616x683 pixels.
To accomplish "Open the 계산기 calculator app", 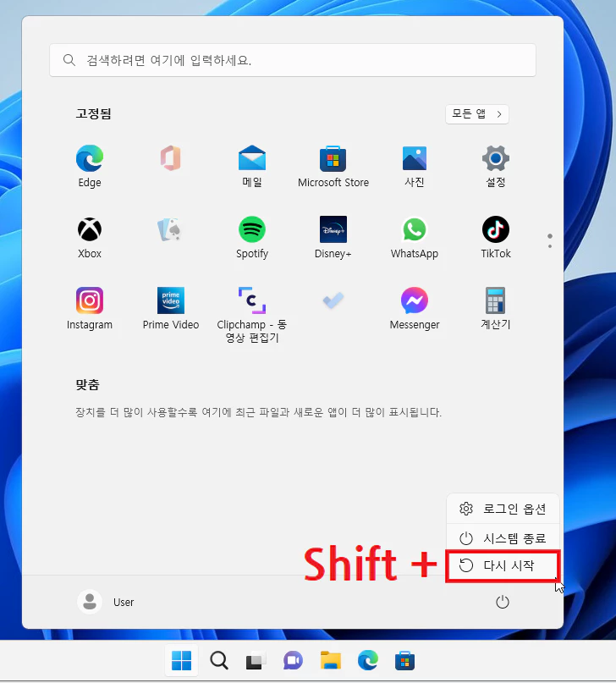I will (495, 308).
